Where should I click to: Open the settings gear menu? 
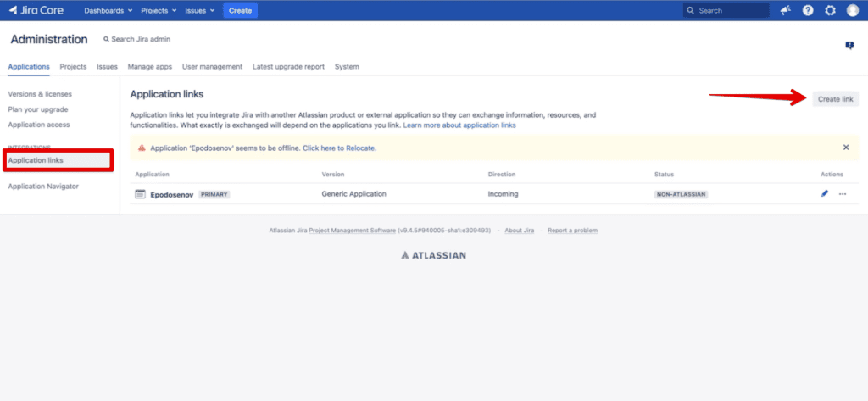point(831,10)
